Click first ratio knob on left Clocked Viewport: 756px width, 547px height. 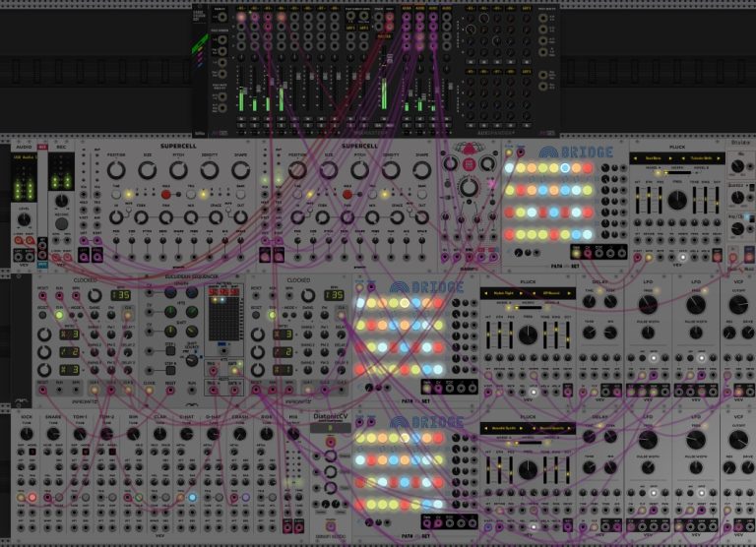[x=44, y=334]
